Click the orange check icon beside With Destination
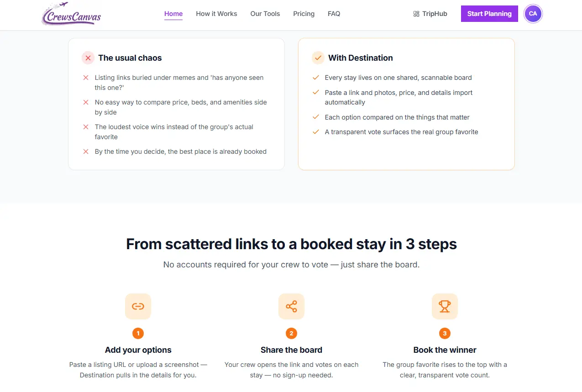Screen dimensions: 582x392 (x=318, y=58)
